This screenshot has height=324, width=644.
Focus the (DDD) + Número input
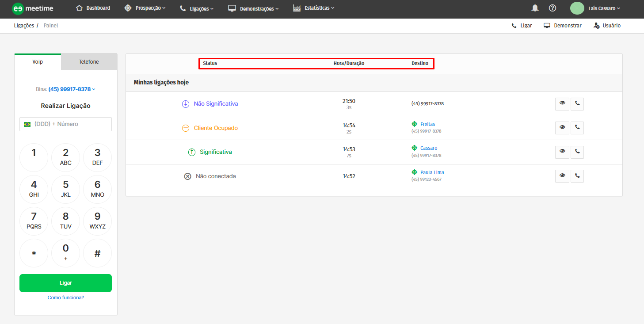coord(65,124)
